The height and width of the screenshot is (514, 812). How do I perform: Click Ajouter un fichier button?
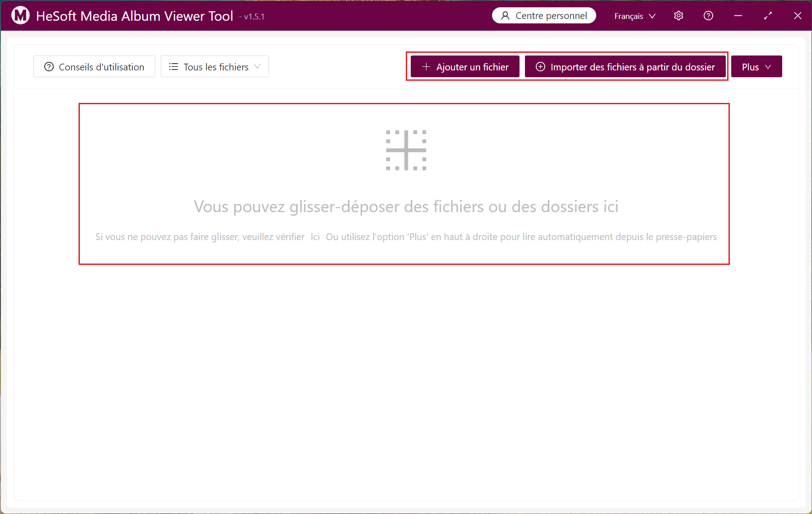pyautogui.click(x=465, y=67)
